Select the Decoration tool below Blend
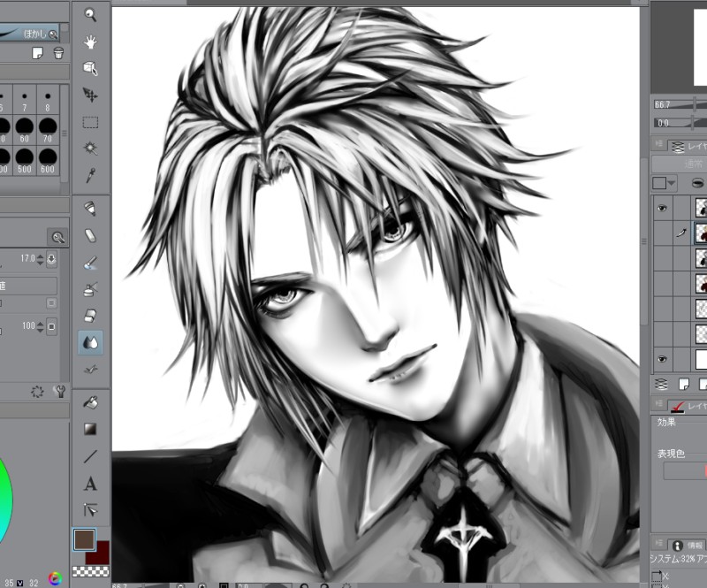Screen dimensions: 707x588 point(91,369)
